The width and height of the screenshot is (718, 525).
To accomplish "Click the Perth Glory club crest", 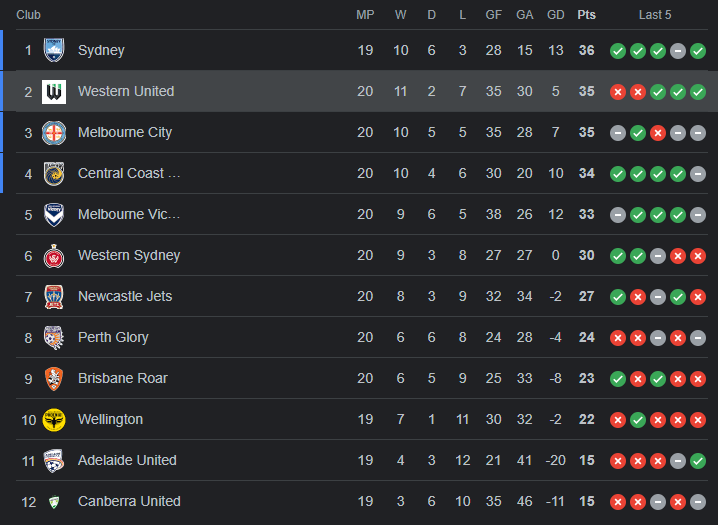I will 54,337.
